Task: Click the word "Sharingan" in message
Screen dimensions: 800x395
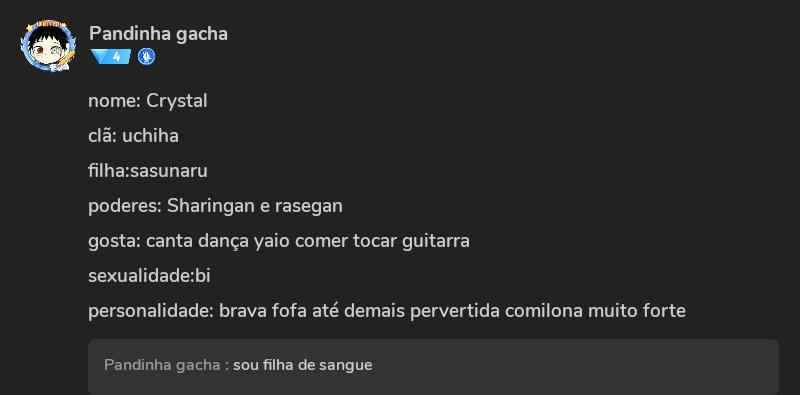Action: (211, 206)
